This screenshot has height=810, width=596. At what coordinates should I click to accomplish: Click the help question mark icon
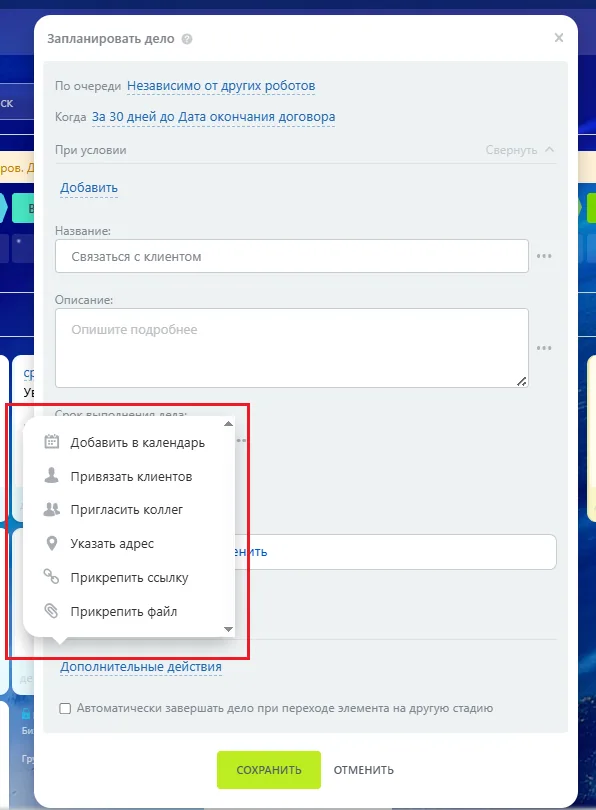187,39
